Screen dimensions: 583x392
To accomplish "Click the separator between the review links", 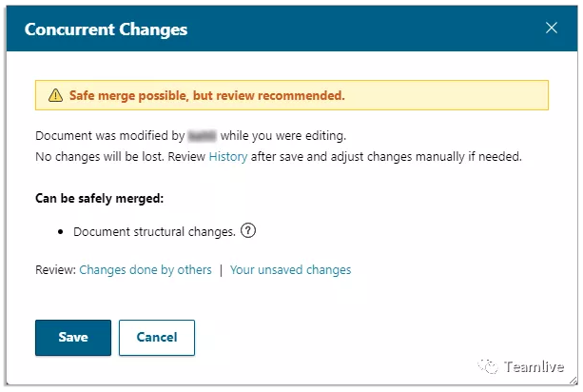I will pos(221,269).
